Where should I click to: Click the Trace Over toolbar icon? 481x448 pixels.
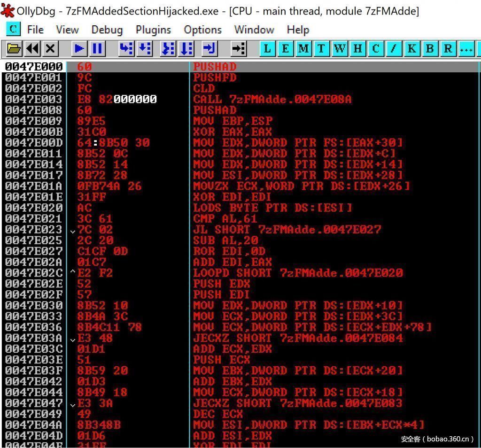point(186,48)
